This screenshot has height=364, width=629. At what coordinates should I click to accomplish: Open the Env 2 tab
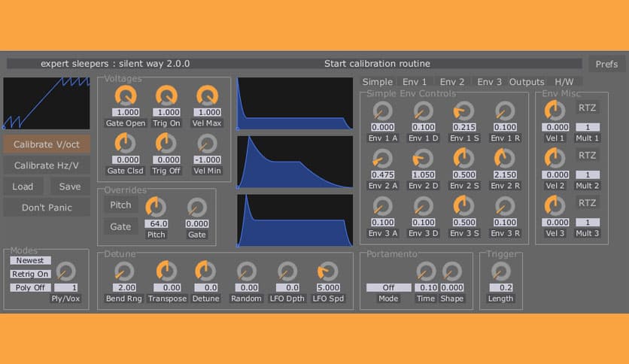coord(451,82)
